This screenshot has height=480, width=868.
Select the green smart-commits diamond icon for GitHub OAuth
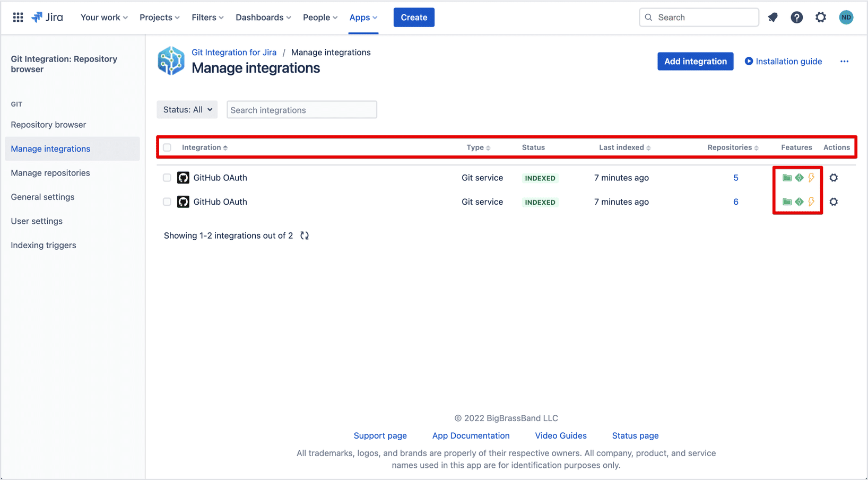click(x=799, y=178)
